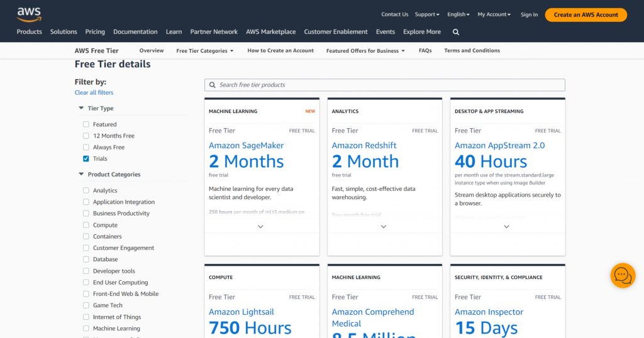
Task: Open the English language dropdown
Action: [458, 14]
